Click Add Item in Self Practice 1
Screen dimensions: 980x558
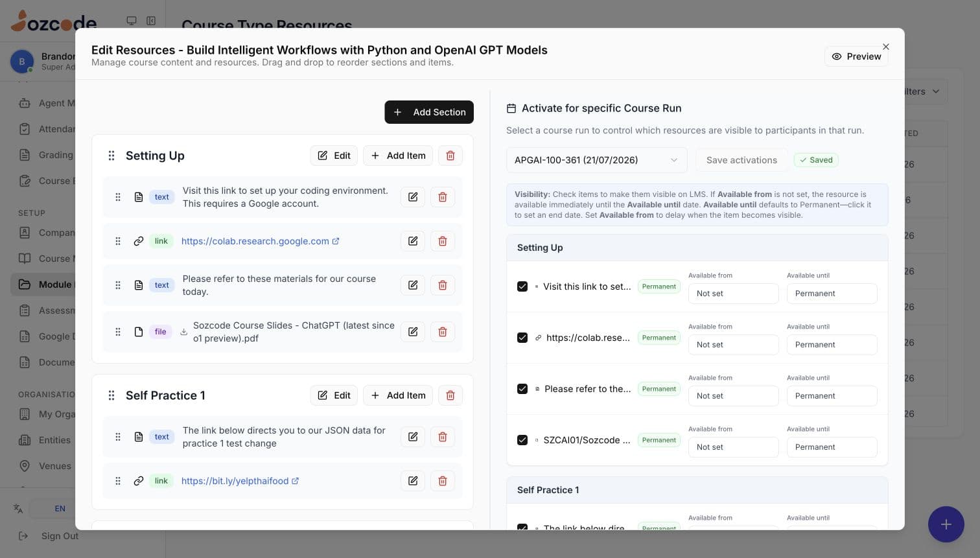[398, 395]
